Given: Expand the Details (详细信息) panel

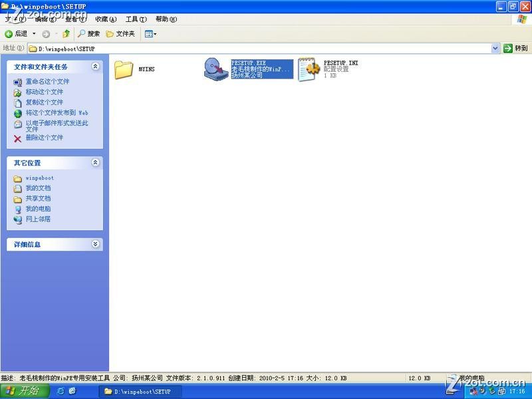Looking at the screenshot, I should (95, 244).
